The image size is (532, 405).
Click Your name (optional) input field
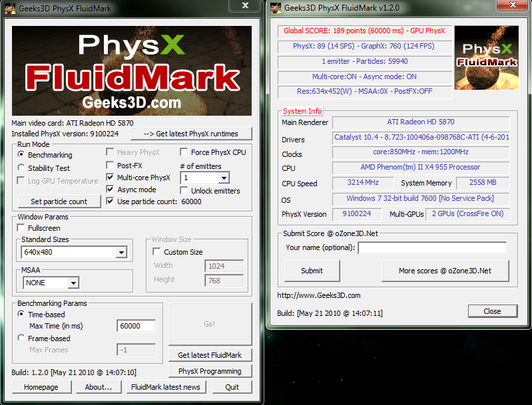pyautogui.click(x=432, y=248)
